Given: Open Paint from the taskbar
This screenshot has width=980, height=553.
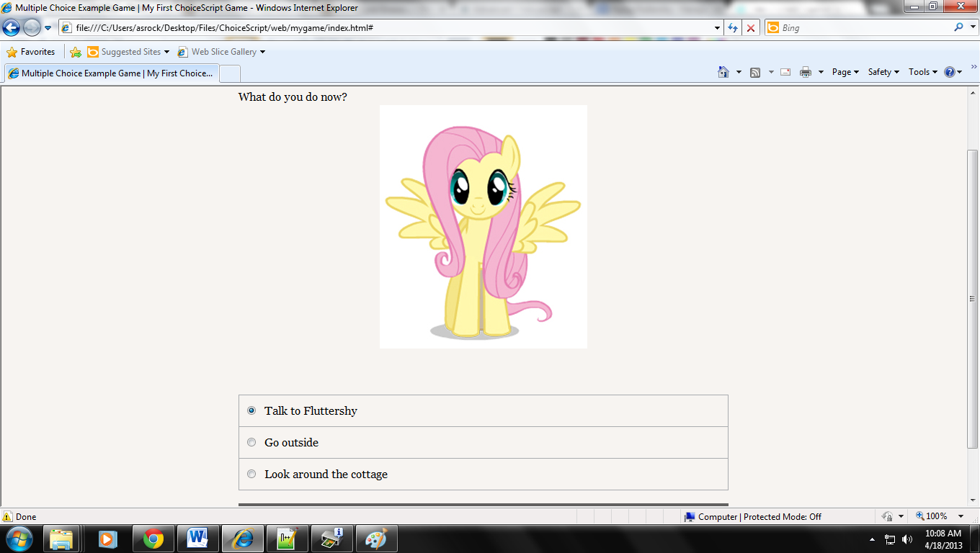Looking at the screenshot, I should click(376, 539).
